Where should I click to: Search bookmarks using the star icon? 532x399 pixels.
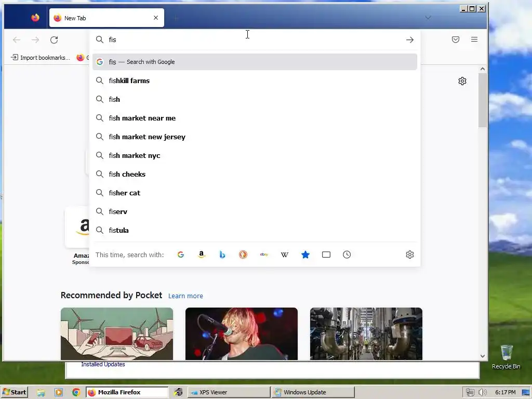point(305,255)
